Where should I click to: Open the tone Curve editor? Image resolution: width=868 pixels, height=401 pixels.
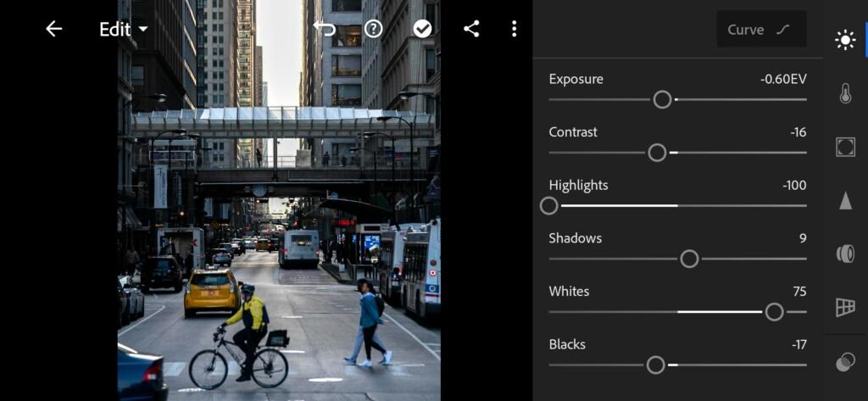click(761, 29)
